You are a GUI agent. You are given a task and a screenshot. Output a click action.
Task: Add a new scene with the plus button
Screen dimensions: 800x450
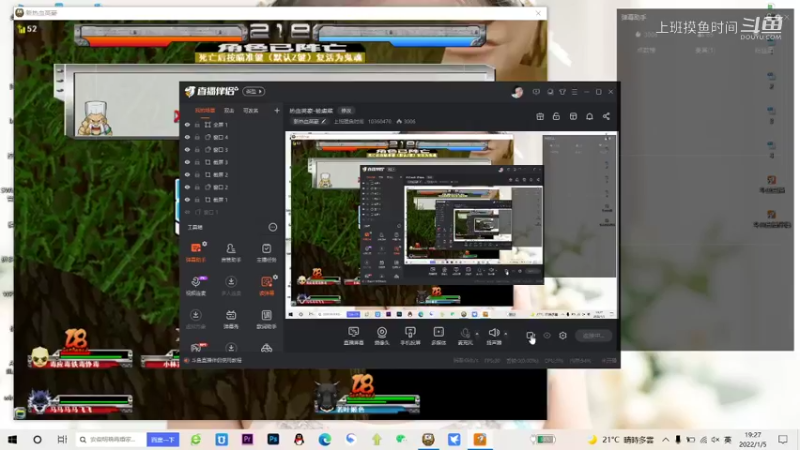point(277,110)
